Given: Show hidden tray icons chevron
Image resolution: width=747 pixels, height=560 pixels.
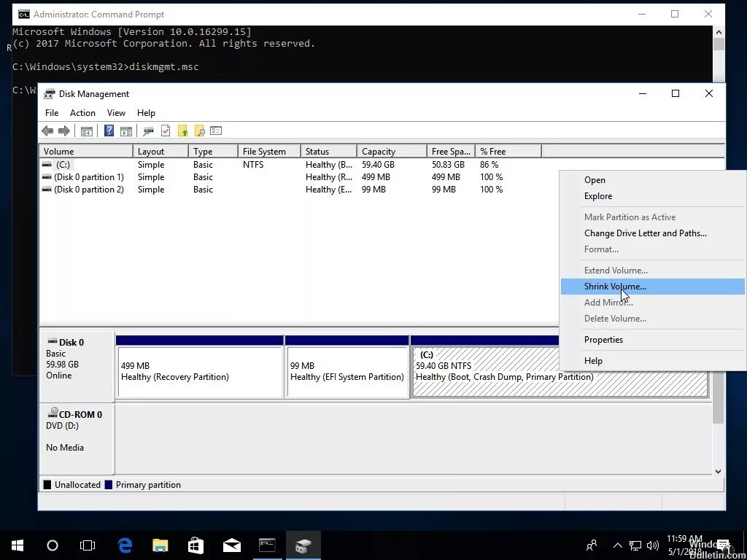Looking at the screenshot, I should (x=617, y=545).
